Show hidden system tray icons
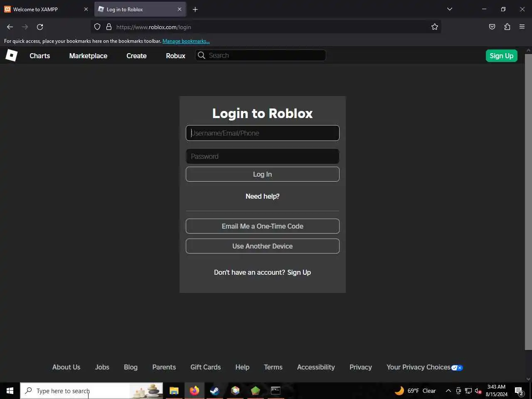Viewport: 532px width, 399px height. coord(448,391)
